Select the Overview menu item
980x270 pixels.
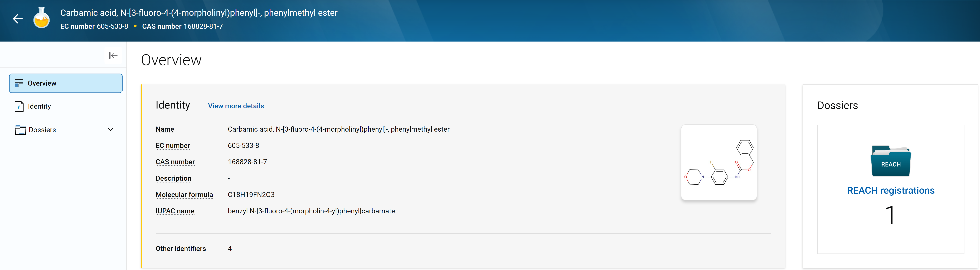tap(42, 83)
